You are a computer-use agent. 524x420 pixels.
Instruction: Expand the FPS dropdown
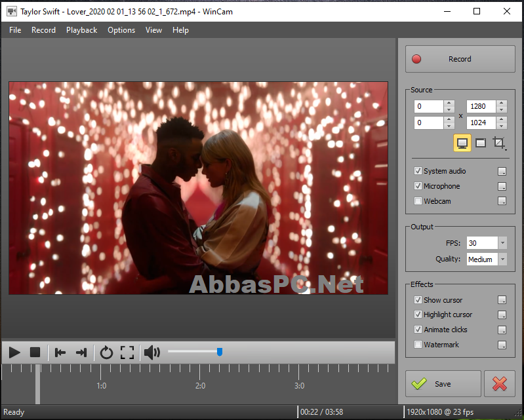(x=502, y=243)
